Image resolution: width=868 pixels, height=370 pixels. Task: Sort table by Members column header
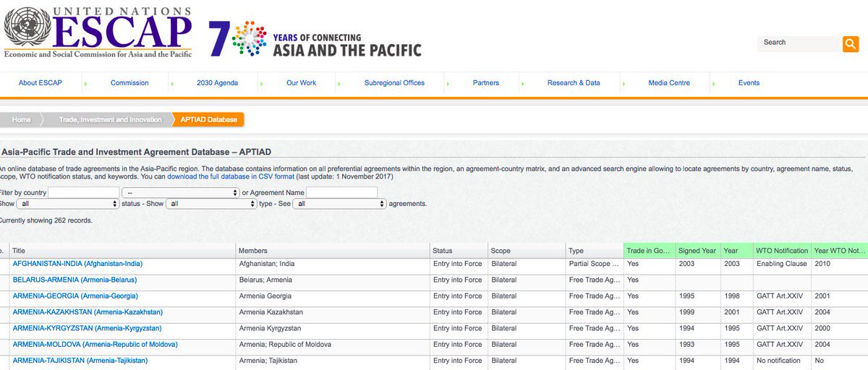(333, 251)
